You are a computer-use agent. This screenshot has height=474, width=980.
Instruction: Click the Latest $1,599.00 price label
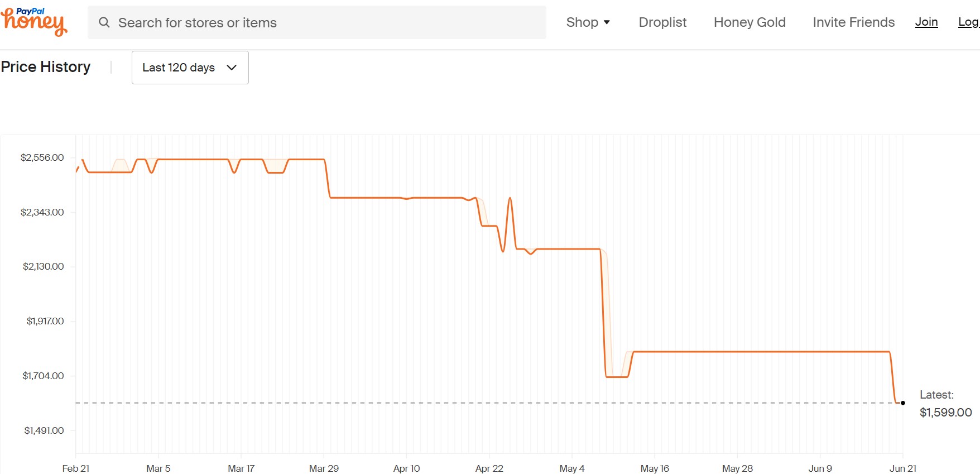coord(945,404)
